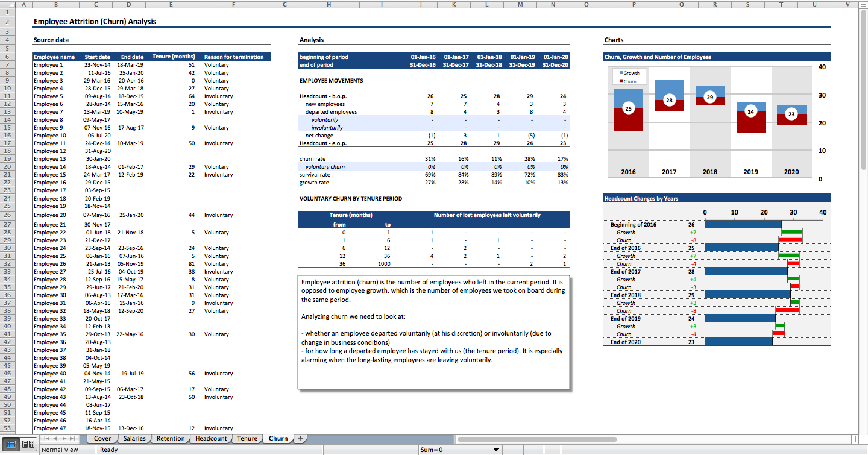Click the description text box about employee attrition
Screen dimensions: 868x455
coord(433,332)
